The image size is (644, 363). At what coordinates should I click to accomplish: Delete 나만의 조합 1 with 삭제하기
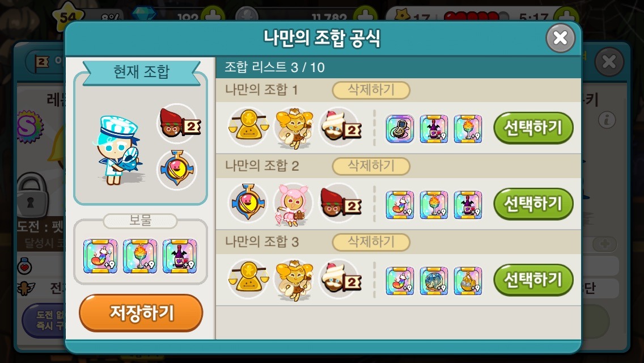(371, 90)
